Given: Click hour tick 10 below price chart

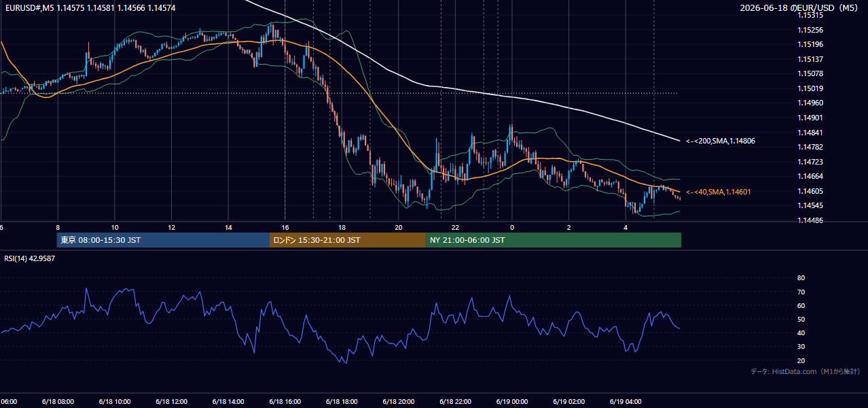Looking at the screenshot, I should (115, 227).
